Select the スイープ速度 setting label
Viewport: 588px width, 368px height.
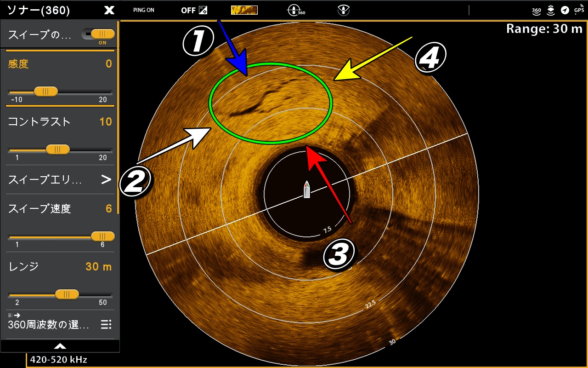tap(40, 209)
